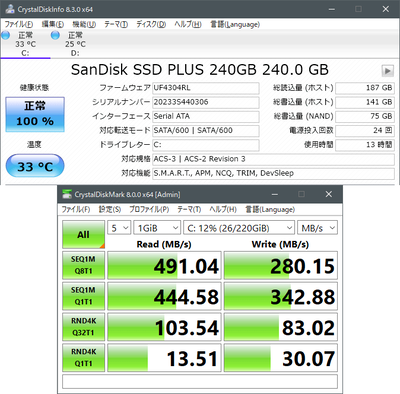Open テーマ(T) menu in CrystalDiskMark
The height and width of the screenshot is (394, 400).
pyautogui.click(x=189, y=209)
